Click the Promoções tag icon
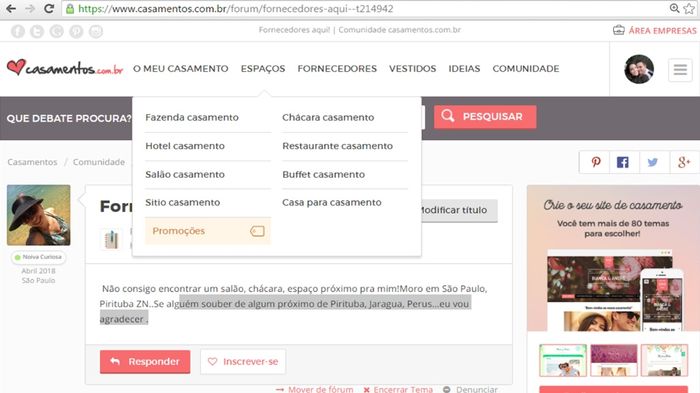This screenshot has height=393, width=700. point(258,231)
